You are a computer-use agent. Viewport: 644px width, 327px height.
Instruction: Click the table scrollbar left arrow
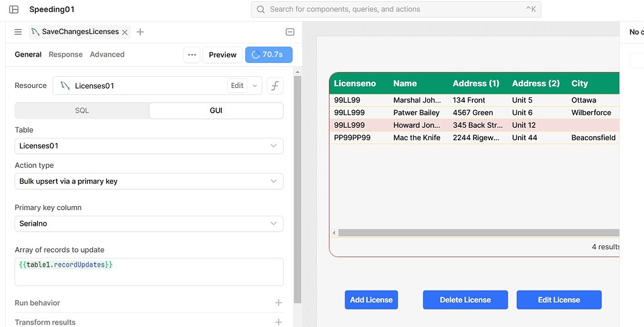click(334, 233)
